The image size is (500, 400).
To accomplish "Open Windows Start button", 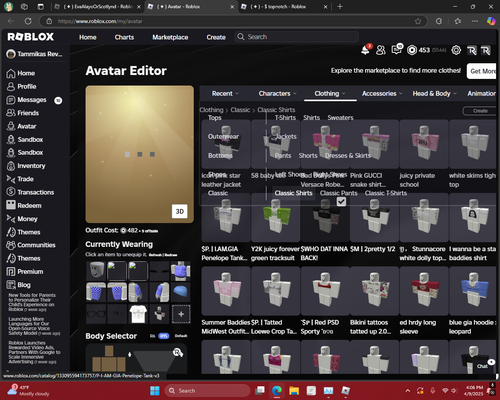I will coord(155,391).
